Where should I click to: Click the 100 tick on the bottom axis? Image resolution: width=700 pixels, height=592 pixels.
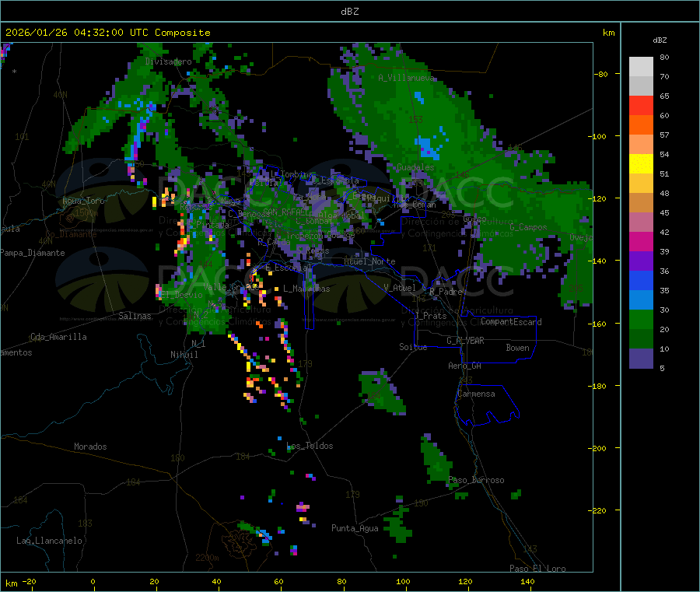point(403,581)
